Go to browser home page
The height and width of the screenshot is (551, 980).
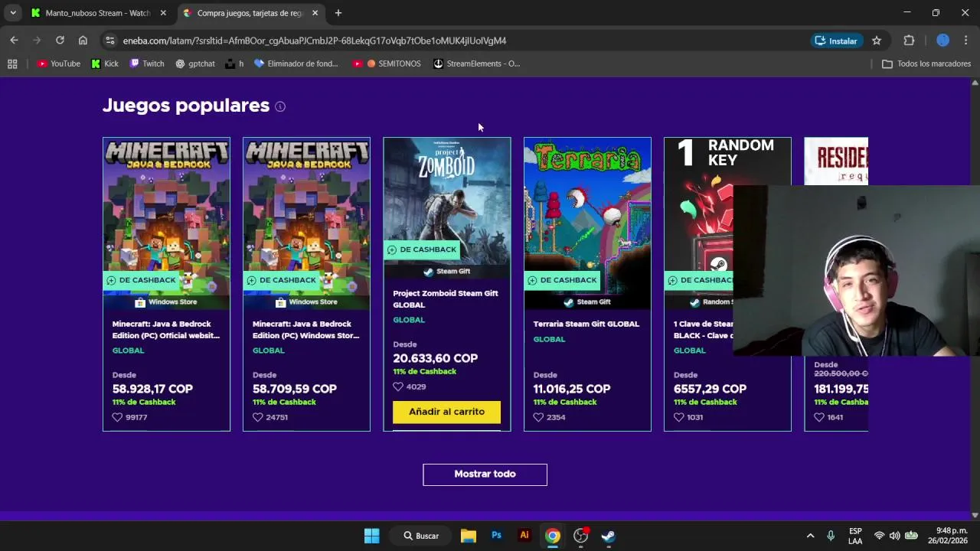pos(83,41)
